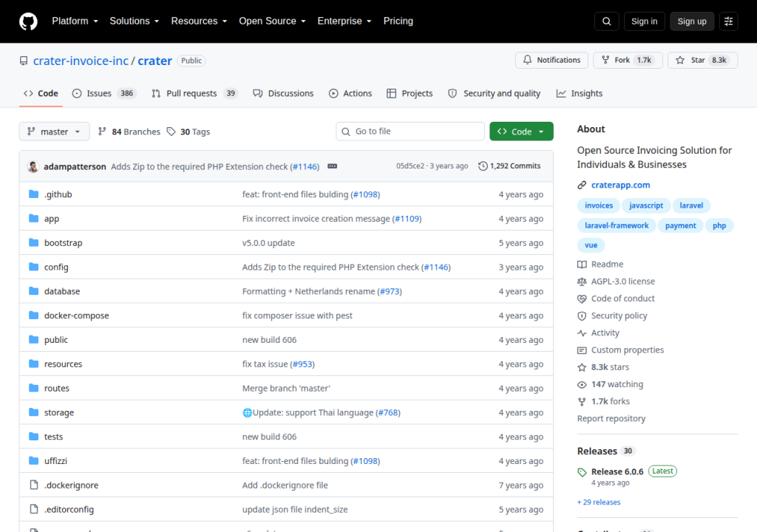The width and height of the screenshot is (757, 532).
Task: Click the Sign up button
Action: [x=692, y=21]
